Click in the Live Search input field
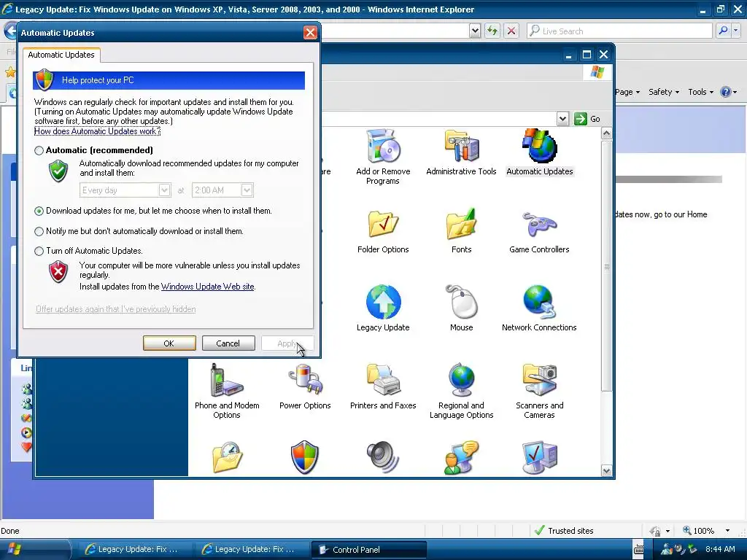 [x=619, y=31]
